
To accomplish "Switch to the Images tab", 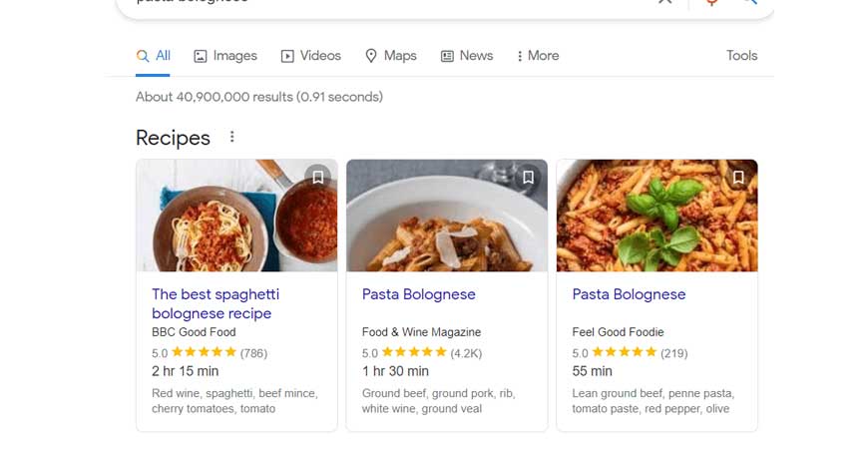I will click(225, 56).
